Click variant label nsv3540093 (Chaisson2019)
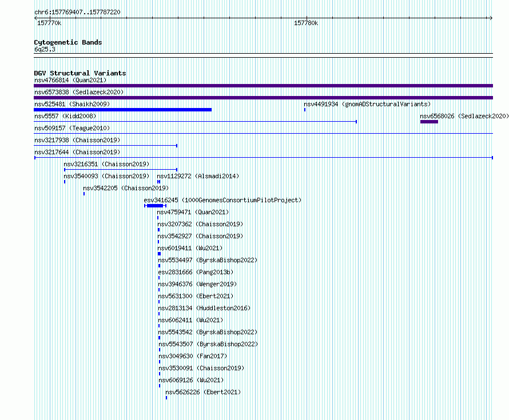Image resolution: width=509 pixels, height=420 pixels. click(106, 176)
